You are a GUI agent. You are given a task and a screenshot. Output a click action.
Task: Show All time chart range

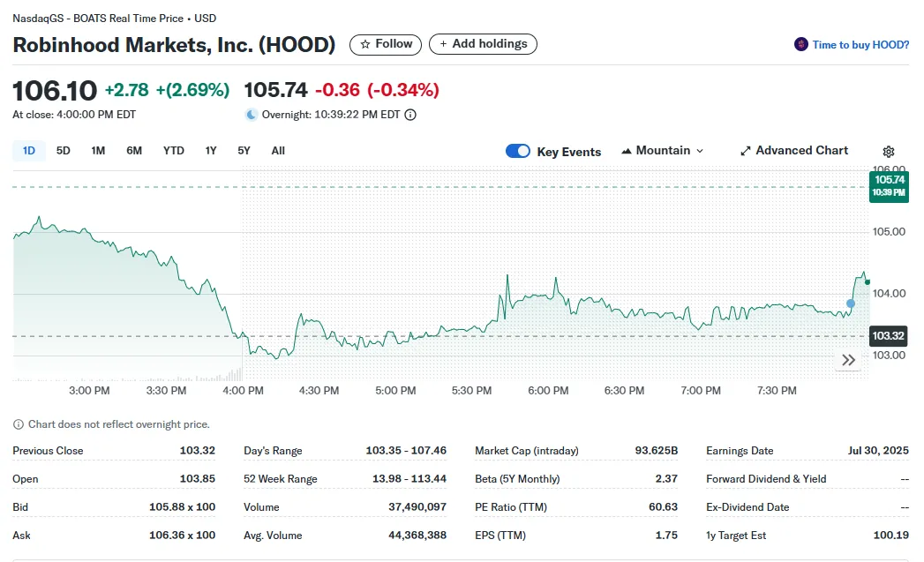278,151
